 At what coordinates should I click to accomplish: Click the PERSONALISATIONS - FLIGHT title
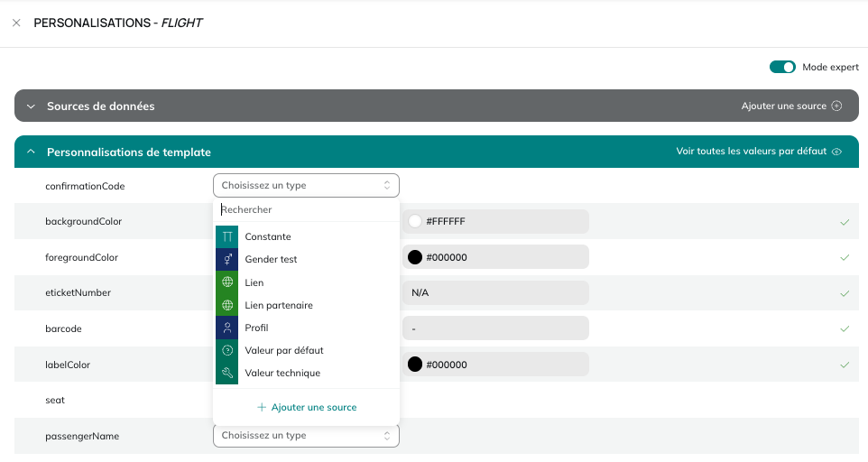tap(118, 23)
